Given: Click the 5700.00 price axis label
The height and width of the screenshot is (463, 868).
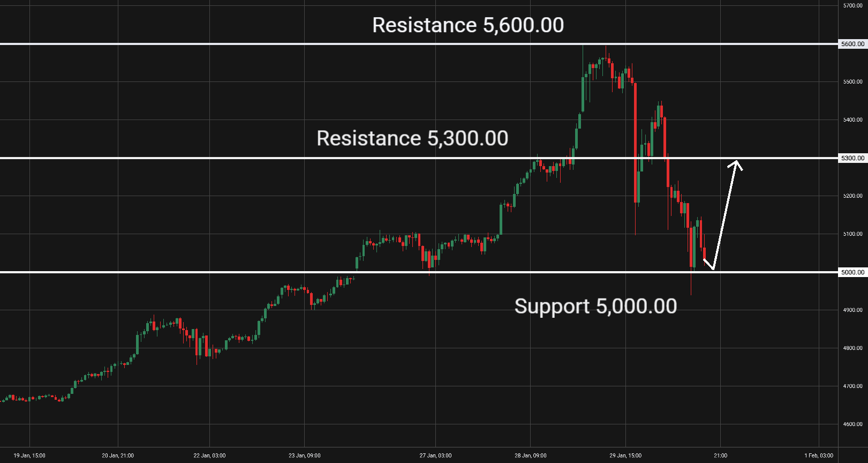Looking at the screenshot, I should point(852,5).
